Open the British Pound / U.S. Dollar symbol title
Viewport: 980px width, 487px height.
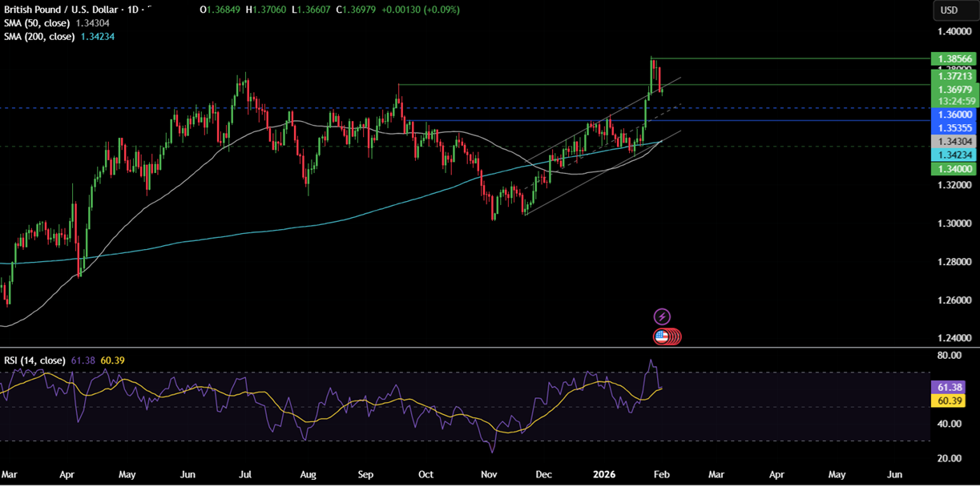pos(60,10)
